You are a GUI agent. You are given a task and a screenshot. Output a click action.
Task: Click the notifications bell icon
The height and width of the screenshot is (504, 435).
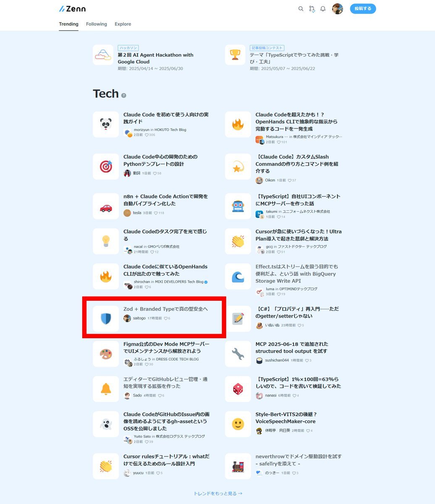coord(323,9)
